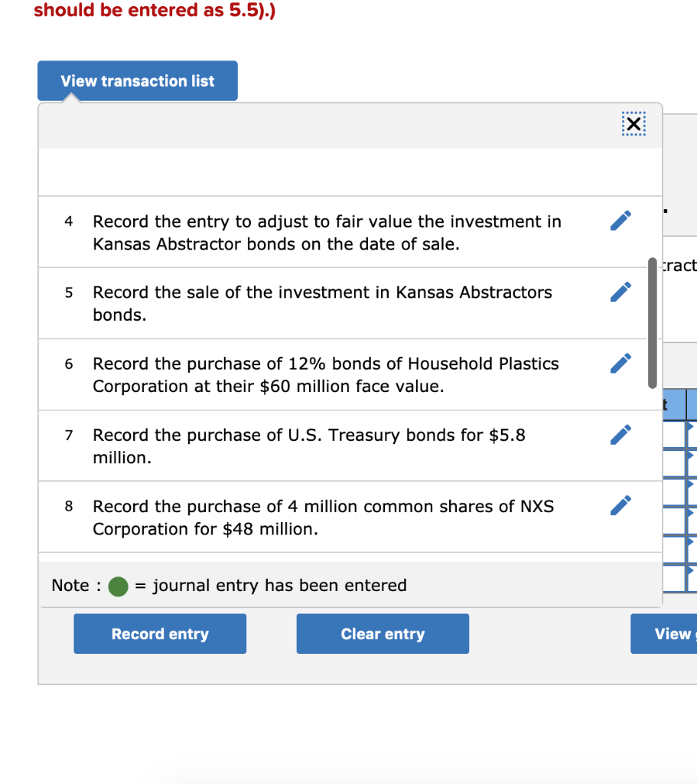Select transaction 8 NXS shares purchase text
The image size is (697, 784).
[323, 517]
